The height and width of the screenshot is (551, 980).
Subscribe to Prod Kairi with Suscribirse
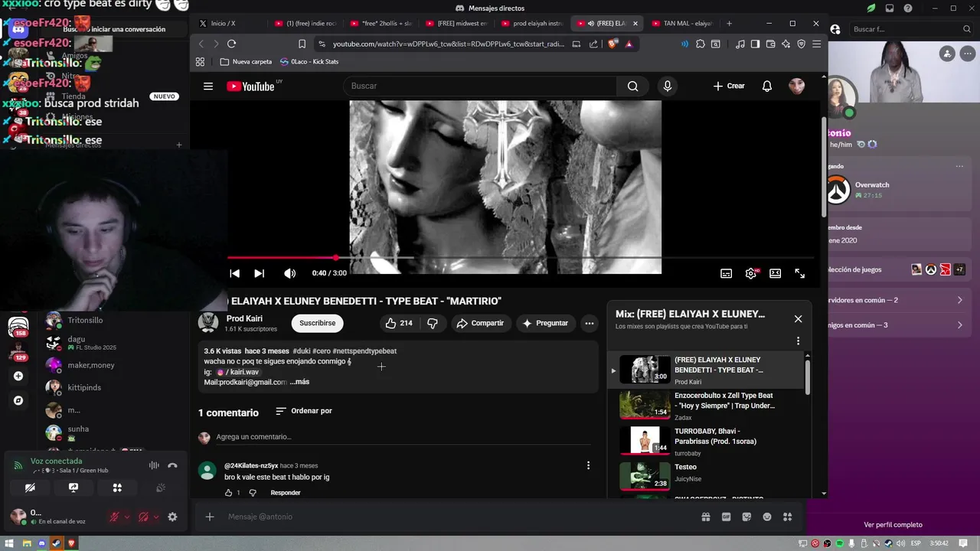[x=317, y=324]
